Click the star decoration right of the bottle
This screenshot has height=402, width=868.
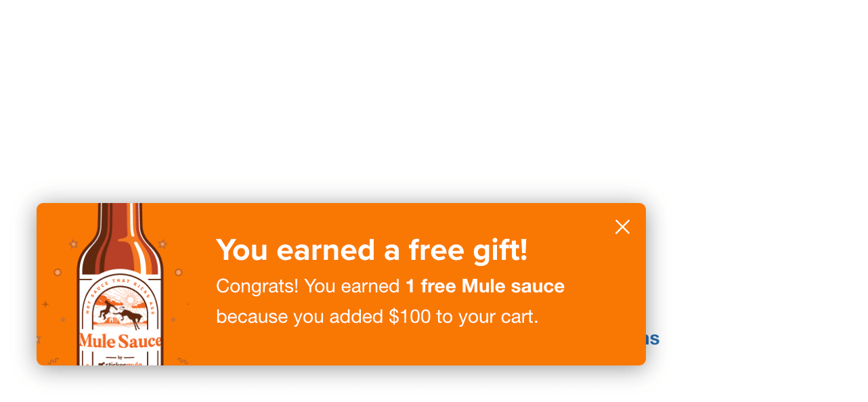162,244
